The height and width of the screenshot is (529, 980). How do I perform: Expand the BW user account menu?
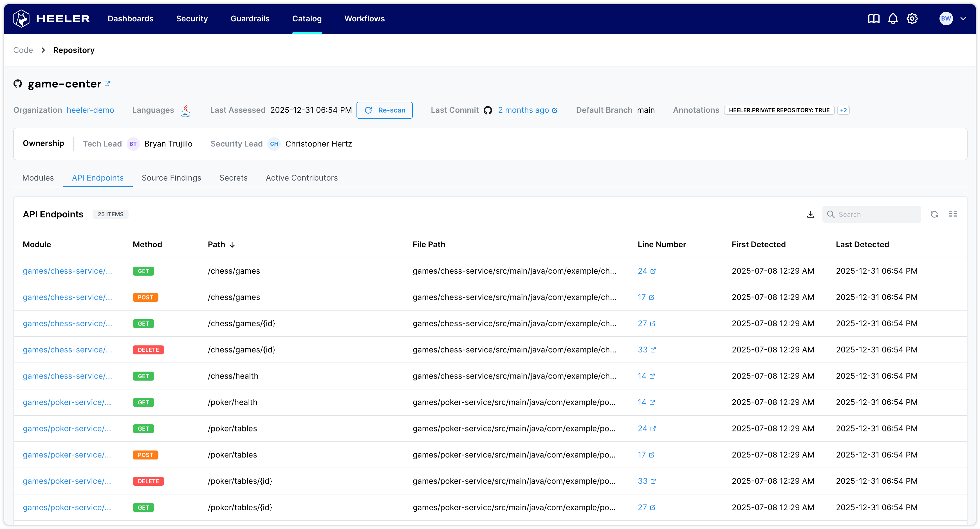[x=963, y=19]
